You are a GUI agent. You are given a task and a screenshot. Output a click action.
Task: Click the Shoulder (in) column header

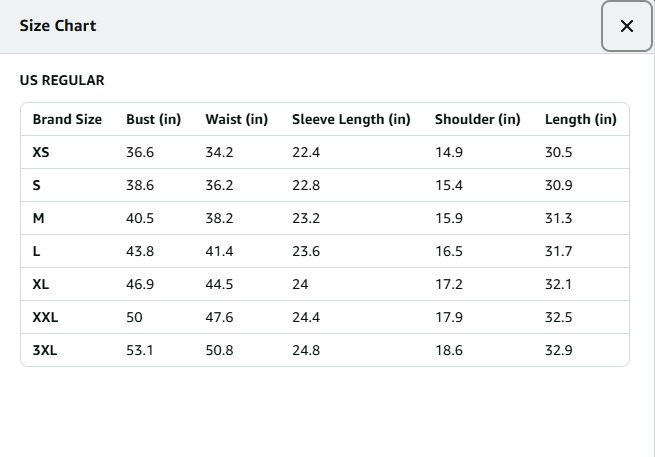pos(477,119)
